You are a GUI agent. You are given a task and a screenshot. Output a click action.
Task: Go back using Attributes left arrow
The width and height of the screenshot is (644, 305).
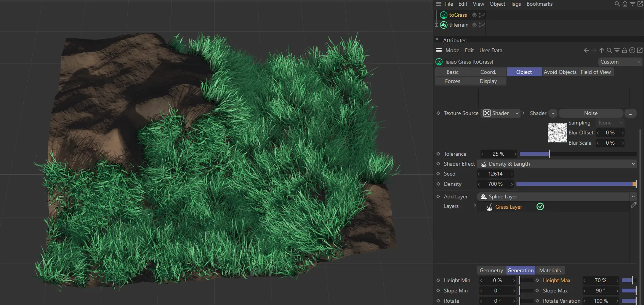[x=586, y=50]
